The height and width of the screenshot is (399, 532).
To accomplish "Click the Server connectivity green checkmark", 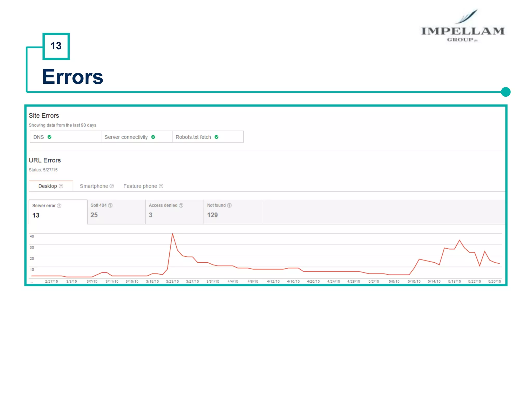I will pos(153,137).
